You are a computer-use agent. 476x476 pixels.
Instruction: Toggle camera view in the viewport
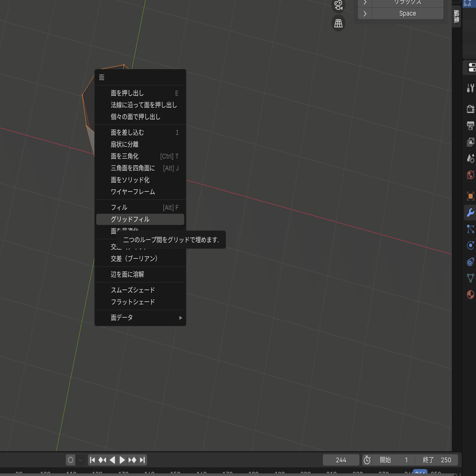[338, 5]
